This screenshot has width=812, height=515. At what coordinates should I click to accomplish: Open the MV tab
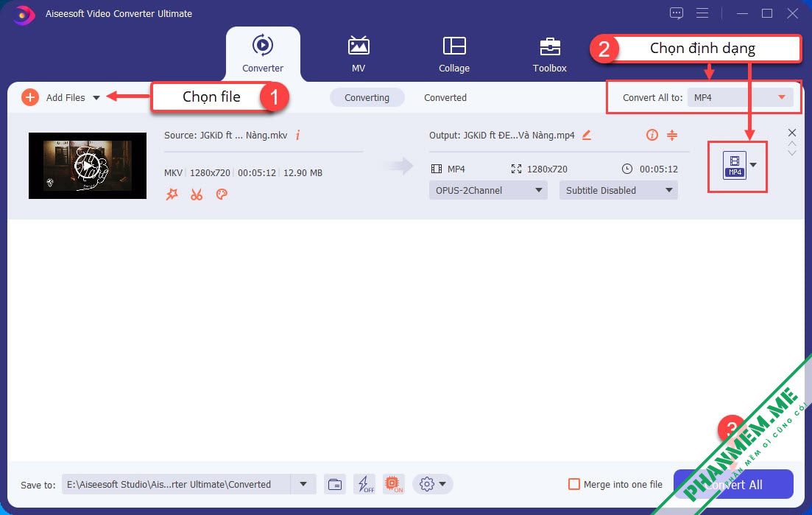(x=359, y=54)
